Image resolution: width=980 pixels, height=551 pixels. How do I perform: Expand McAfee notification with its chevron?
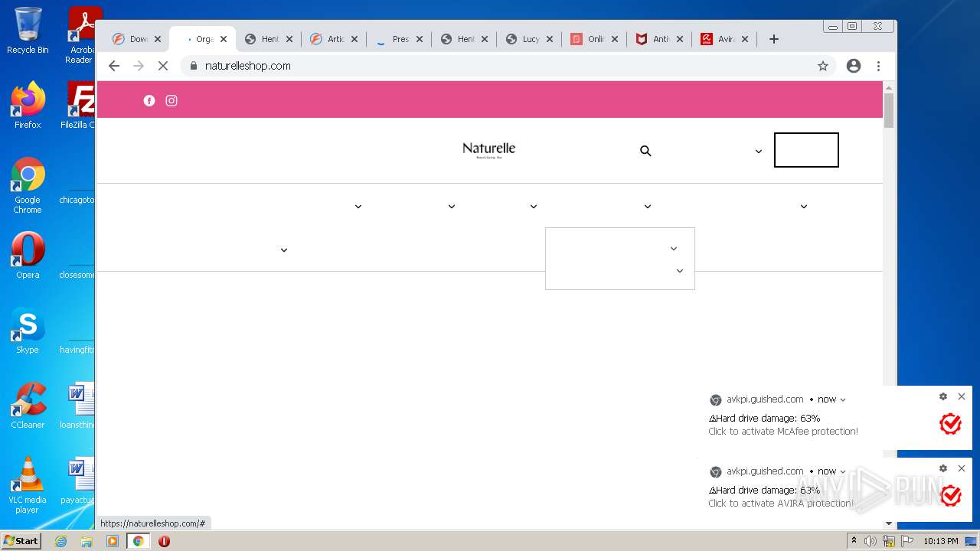[x=843, y=399]
